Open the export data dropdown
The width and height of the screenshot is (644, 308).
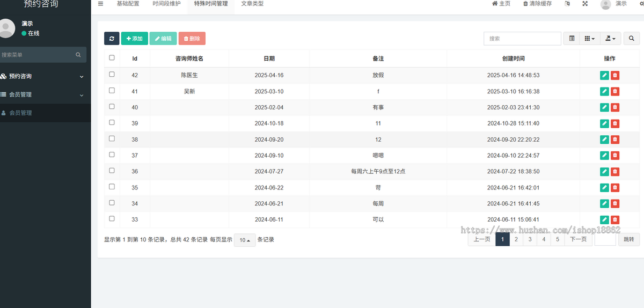[x=610, y=39]
